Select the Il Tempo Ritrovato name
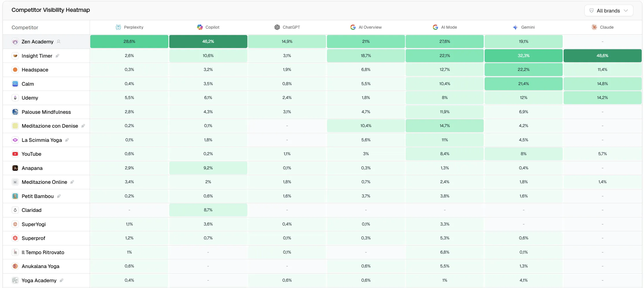The width and height of the screenshot is (644, 288). (x=43, y=252)
